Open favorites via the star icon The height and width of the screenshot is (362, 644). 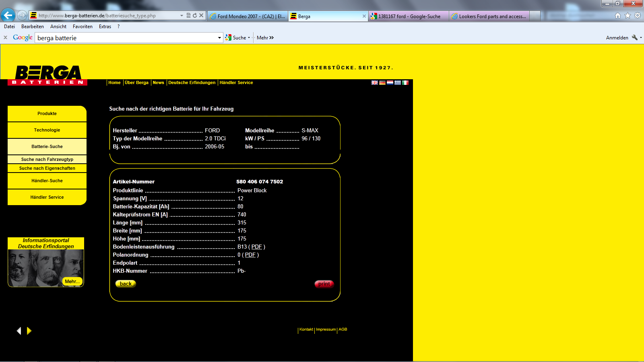[x=627, y=16]
